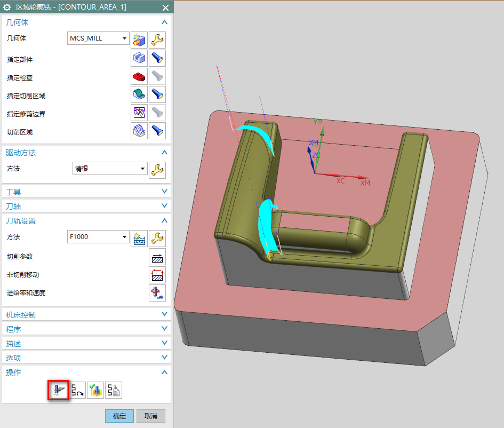
Task: Show 指定部件 geometry with flashlight icon
Action: 157,58
